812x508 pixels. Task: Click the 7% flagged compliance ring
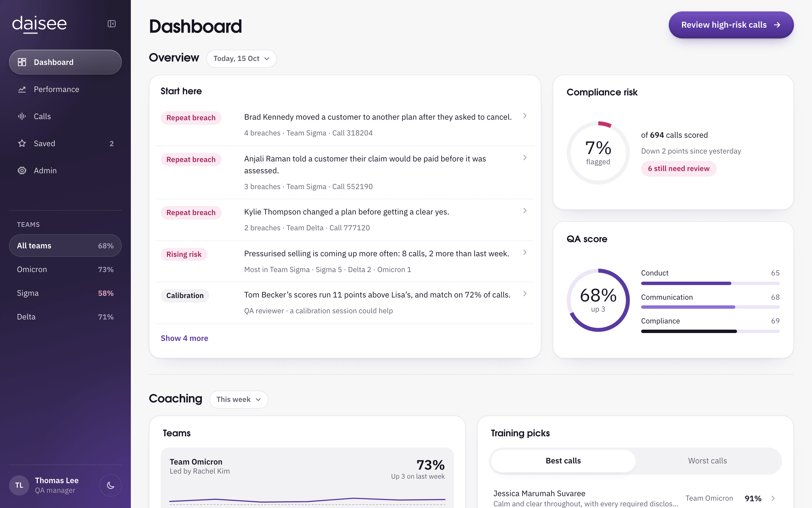598,153
